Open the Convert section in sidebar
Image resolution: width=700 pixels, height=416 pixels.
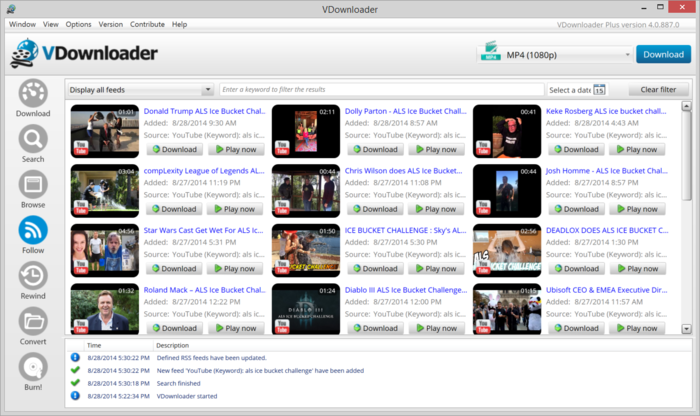[33, 326]
